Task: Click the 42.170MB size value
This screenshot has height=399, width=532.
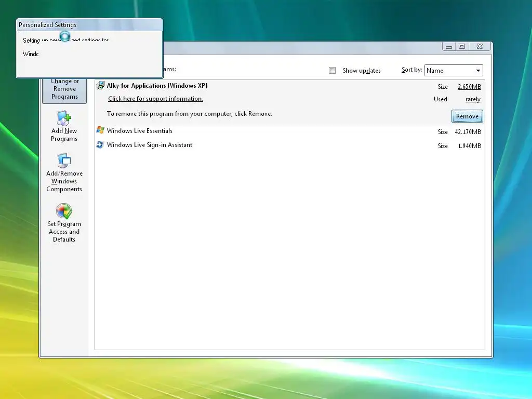Action: click(468, 131)
